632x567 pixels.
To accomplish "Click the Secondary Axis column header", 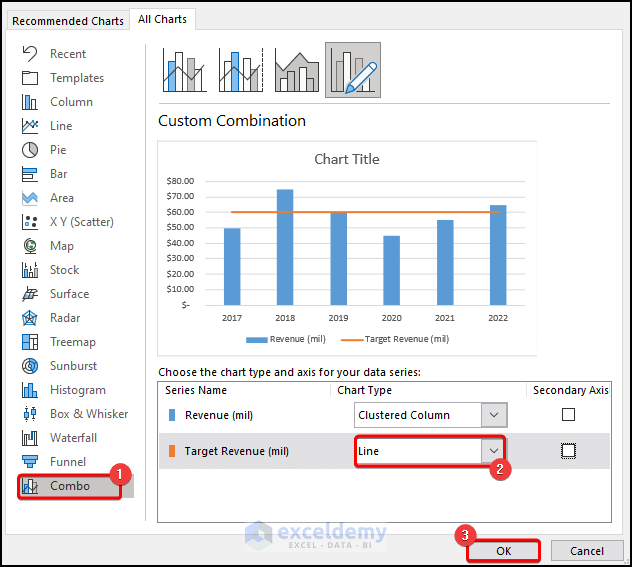I will point(570,390).
